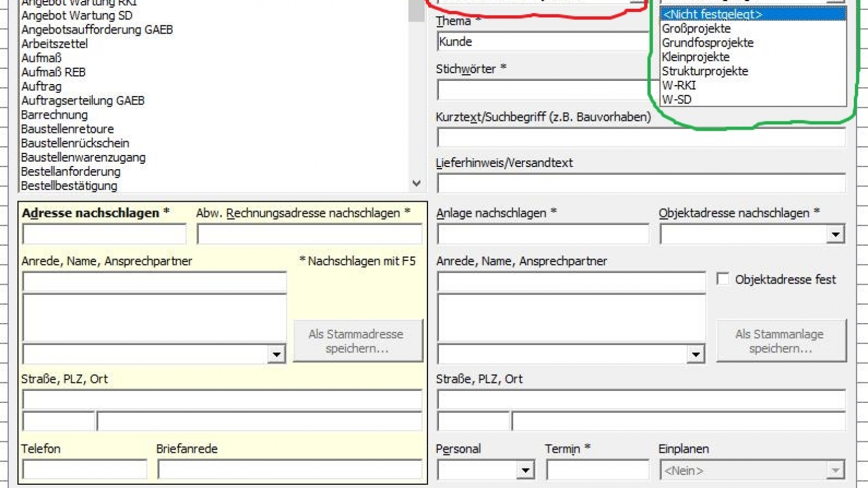This screenshot has height=488, width=868.
Task: Click the Thema field containing 'Kunde'
Action: 542,42
